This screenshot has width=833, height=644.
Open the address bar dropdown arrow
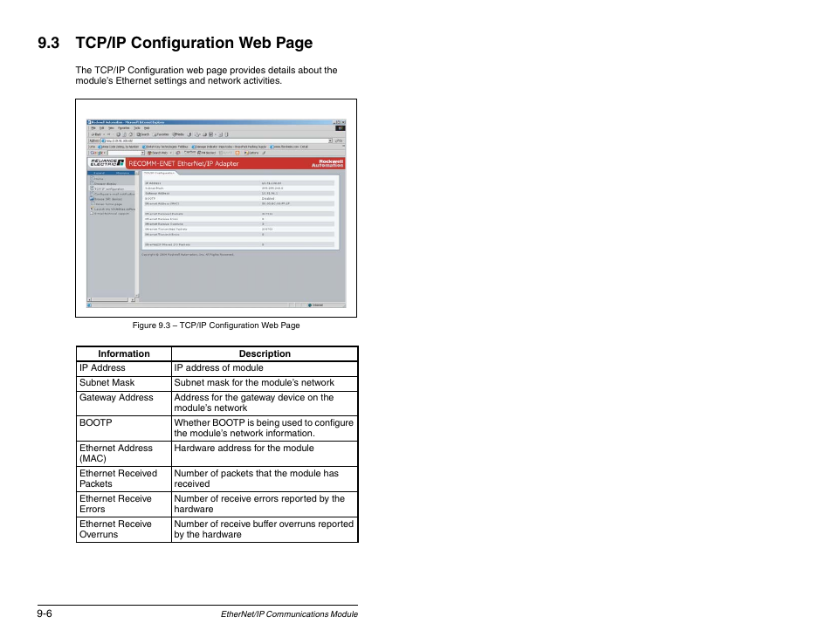(x=330, y=140)
